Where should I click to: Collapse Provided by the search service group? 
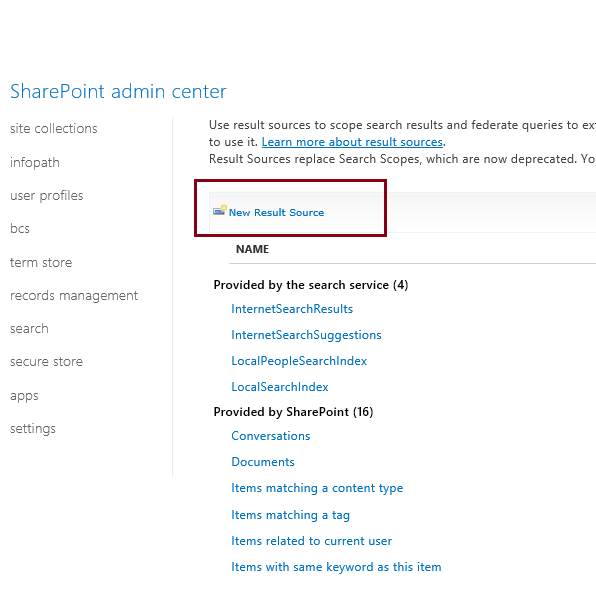pos(311,285)
